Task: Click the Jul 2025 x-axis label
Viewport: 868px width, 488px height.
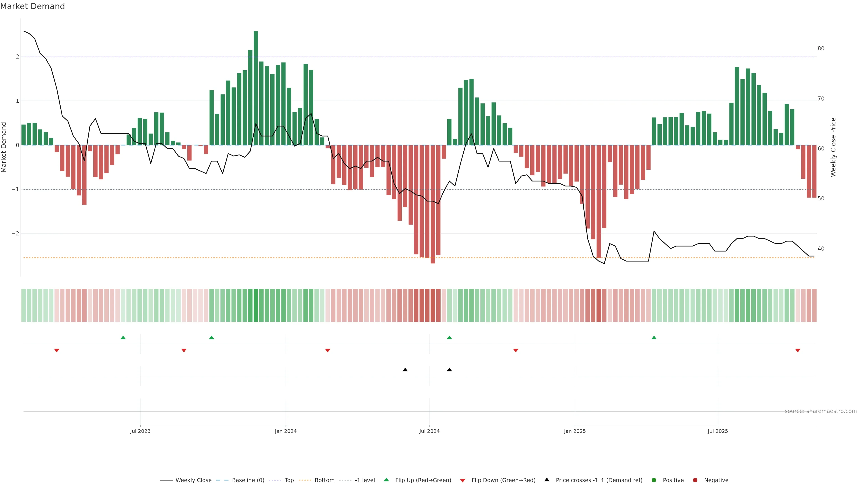Action: pos(718,431)
